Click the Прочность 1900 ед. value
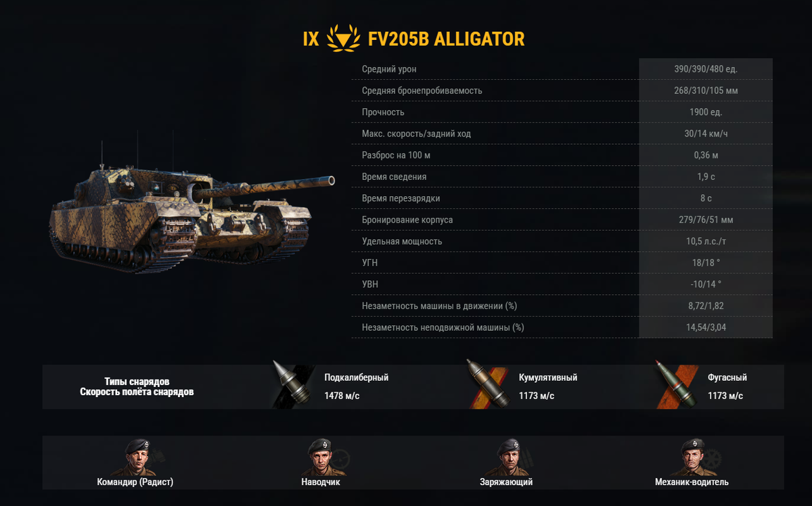 coord(706,112)
